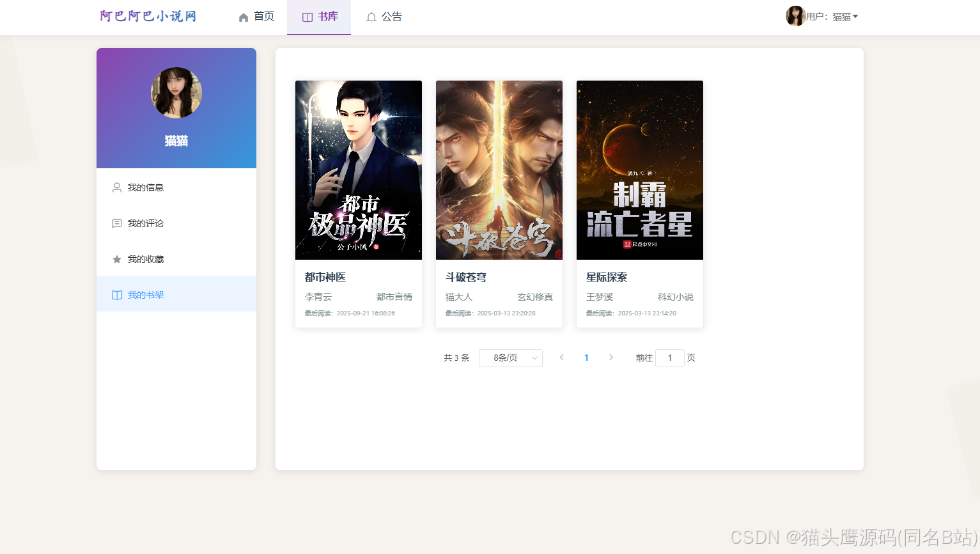Go to next page arrow
The width and height of the screenshot is (980, 554).
click(611, 358)
